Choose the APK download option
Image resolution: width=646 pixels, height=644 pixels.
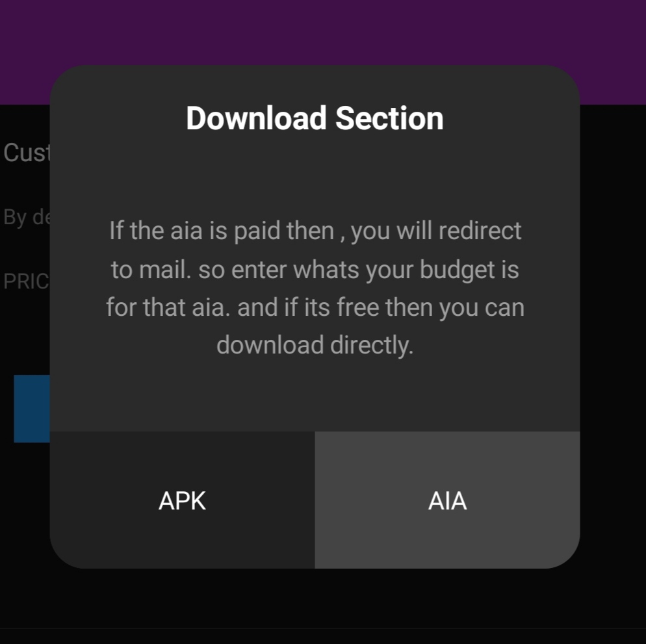(182, 500)
